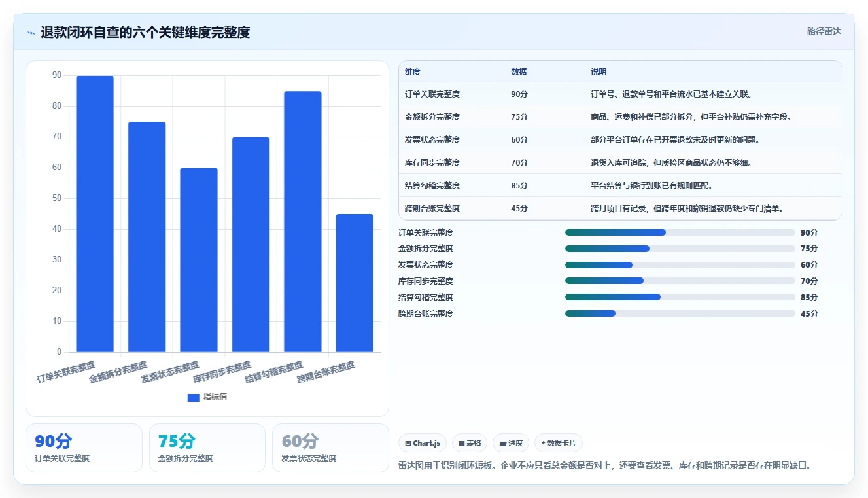The width and height of the screenshot is (868, 498).
Task: Toggle the 指标值 legend color box
Action: (193, 397)
